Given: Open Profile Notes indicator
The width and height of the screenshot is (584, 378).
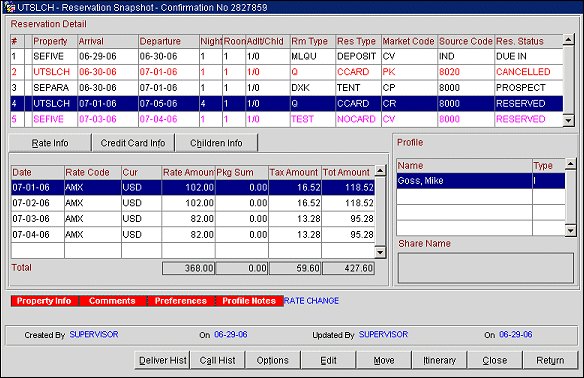Looking at the screenshot, I should click(x=249, y=301).
